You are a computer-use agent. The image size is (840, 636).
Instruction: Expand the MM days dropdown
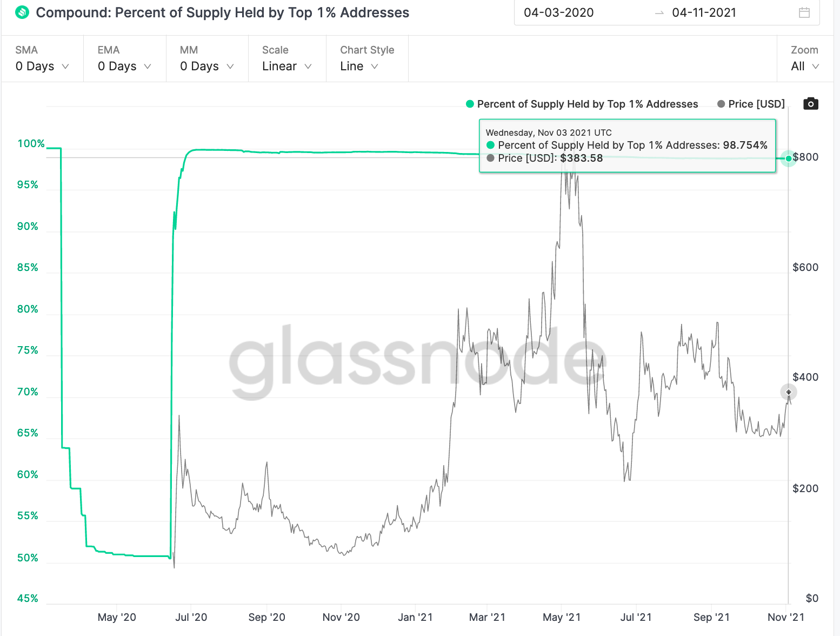point(206,66)
